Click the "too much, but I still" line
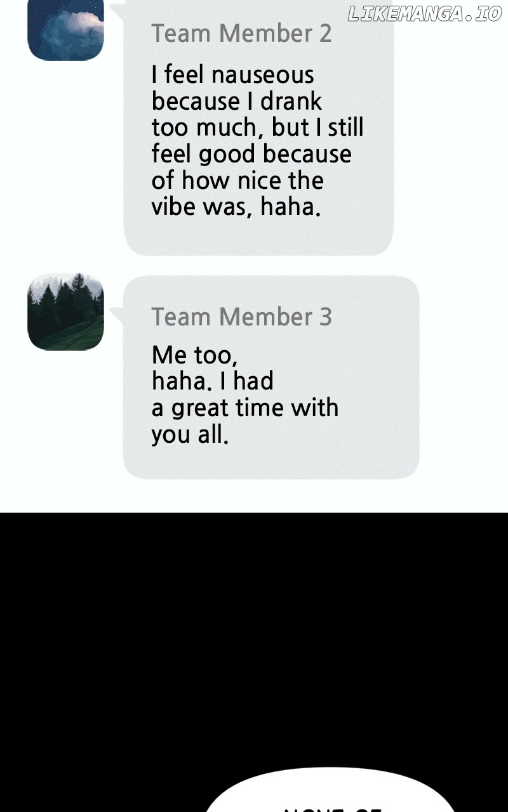The height and width of the screenshot is (812, 508). coord(257,128)
